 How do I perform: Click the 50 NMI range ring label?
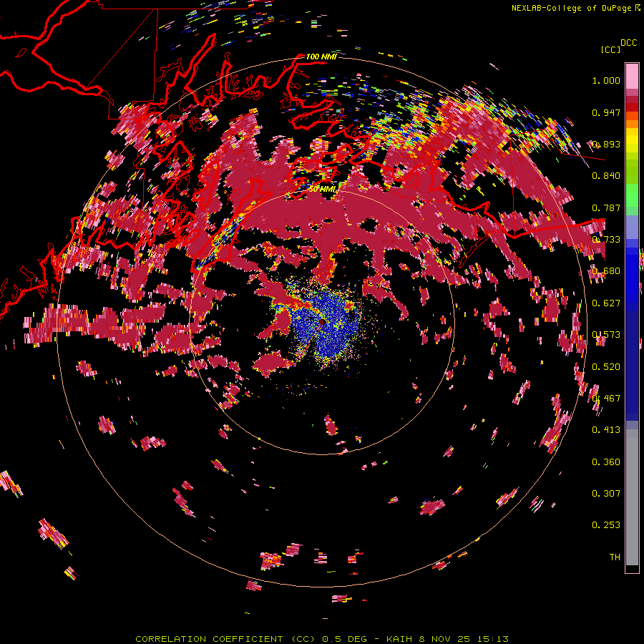323,189
